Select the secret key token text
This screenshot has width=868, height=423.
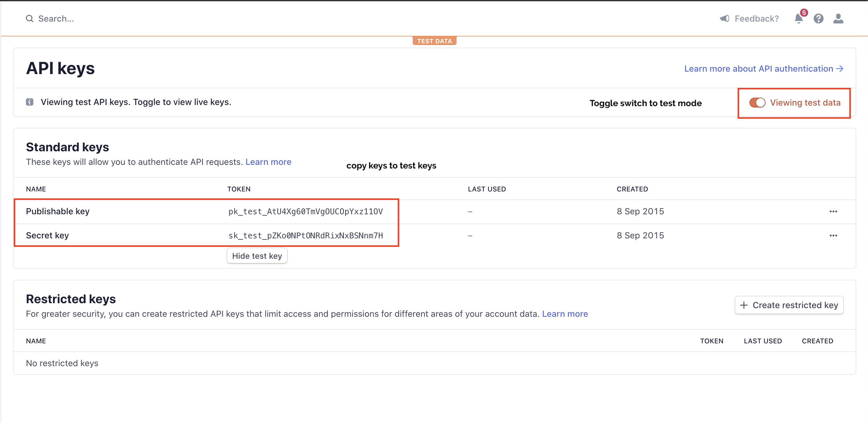[x=305, y=236]
